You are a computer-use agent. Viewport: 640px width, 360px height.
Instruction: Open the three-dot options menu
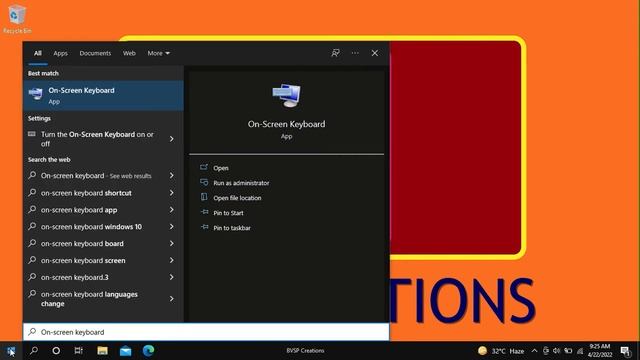[355, 53]
